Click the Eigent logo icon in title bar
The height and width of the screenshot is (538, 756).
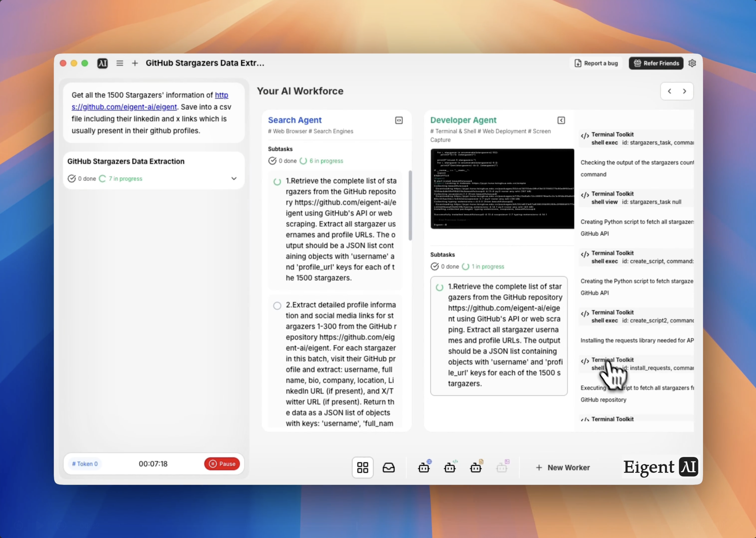point(102,63)
